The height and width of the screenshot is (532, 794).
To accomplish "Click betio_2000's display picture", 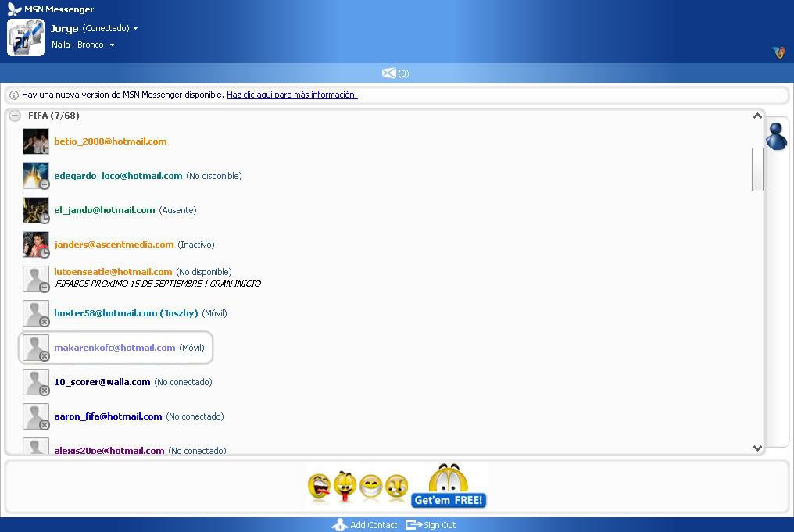I will (36, 141).
